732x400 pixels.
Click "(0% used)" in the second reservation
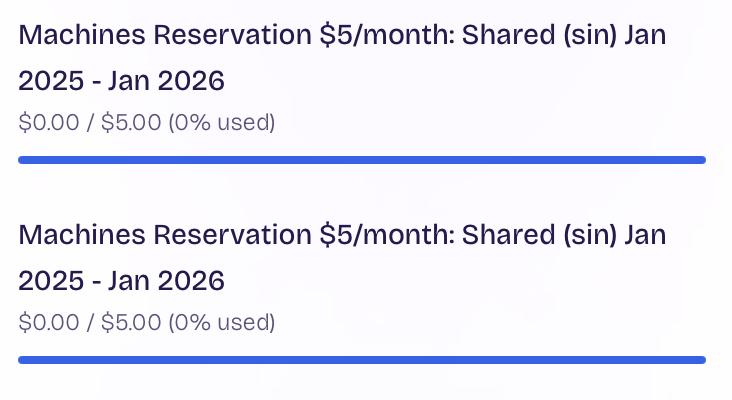(x=221, y=324)
